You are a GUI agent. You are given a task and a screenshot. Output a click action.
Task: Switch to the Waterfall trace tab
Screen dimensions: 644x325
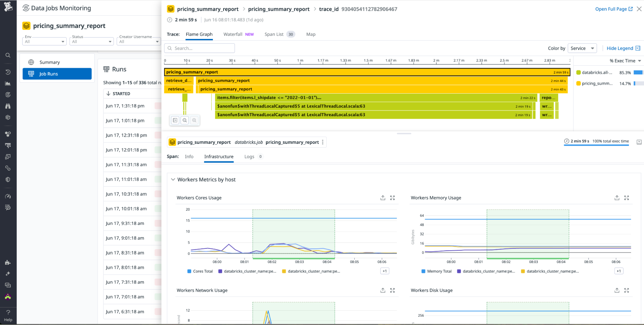233,34
